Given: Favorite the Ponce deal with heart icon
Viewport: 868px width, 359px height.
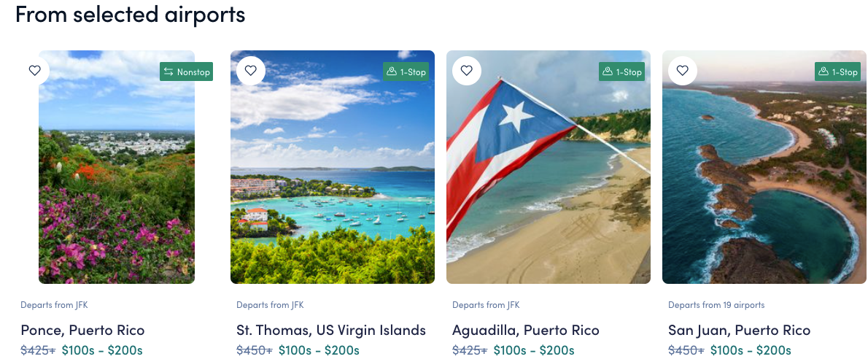Looking at the screenshot, I should click(x=35, y=70).
